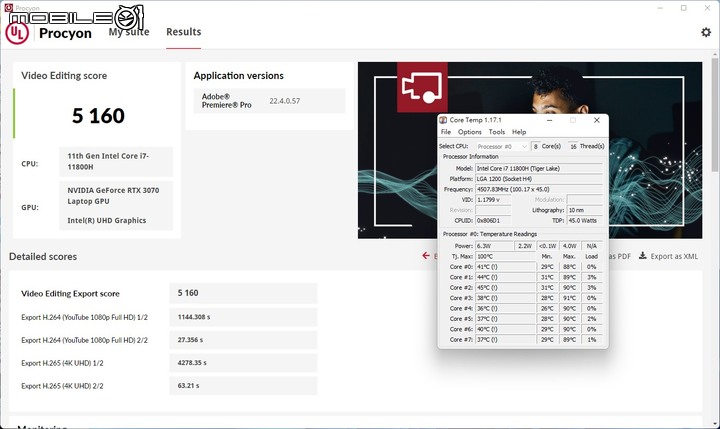Click the TDP value 45.0 Watts
The width and height of the screenshot is (720, 429).
(585, 220)
